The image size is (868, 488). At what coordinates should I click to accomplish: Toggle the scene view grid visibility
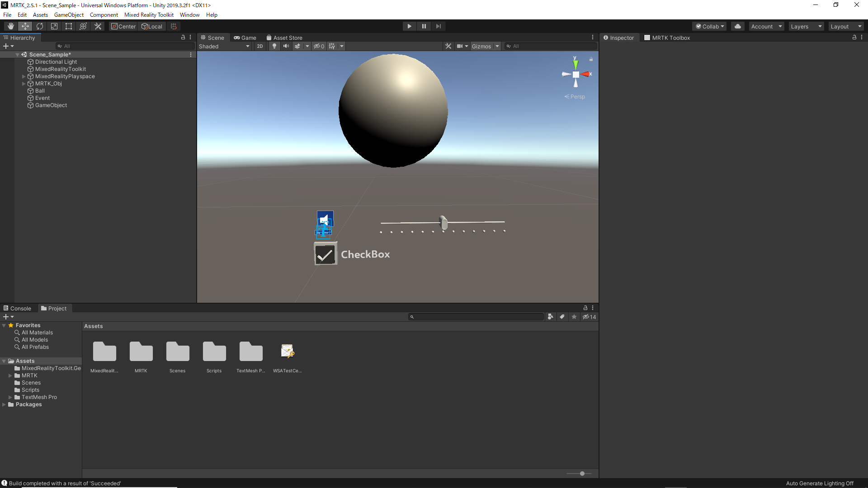click(332, 46)
